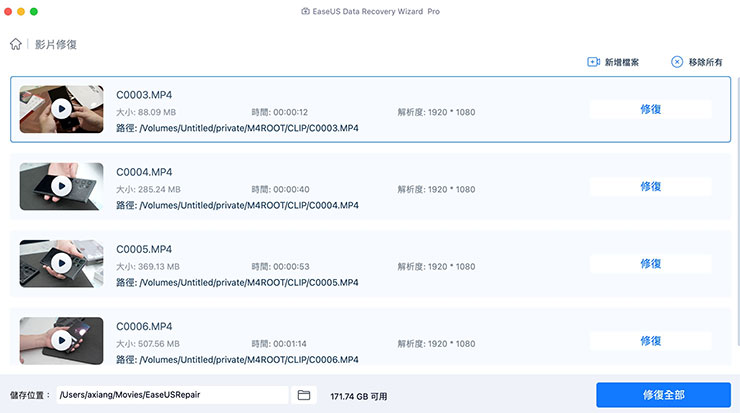Play the C0005.MP4 preview
Image resolution: width=740 pixels, height=413 pixels.
(x=61, y=263)
